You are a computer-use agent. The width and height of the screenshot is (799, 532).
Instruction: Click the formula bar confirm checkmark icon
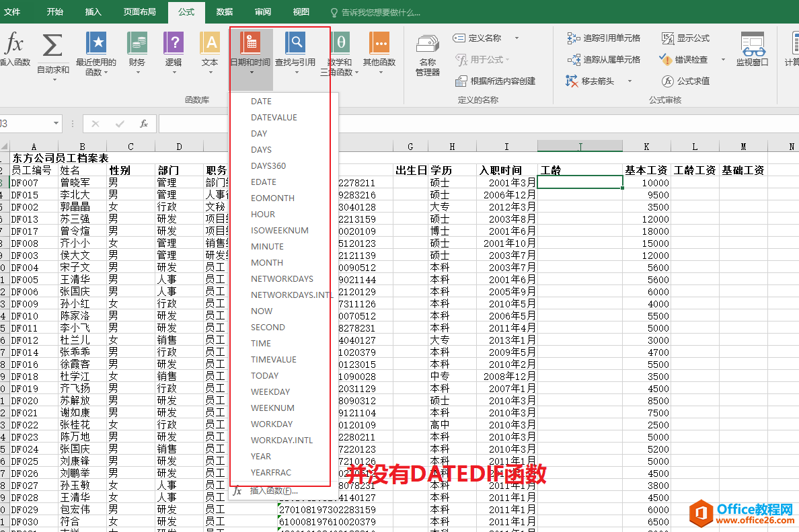pos(120,124)
